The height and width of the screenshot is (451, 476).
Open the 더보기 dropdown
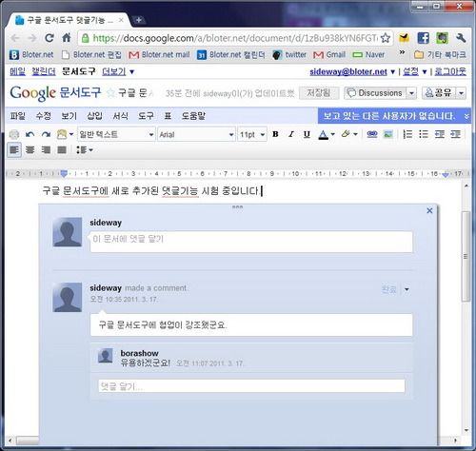pos(118,71)
